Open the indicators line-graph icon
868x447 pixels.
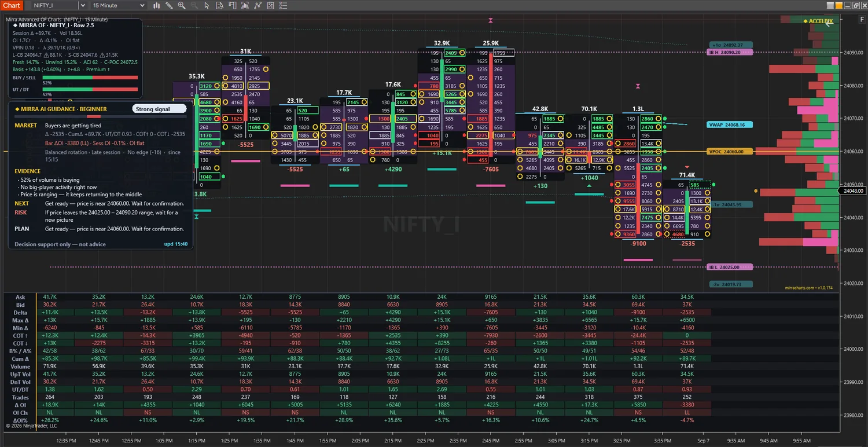tap(258, 5)
